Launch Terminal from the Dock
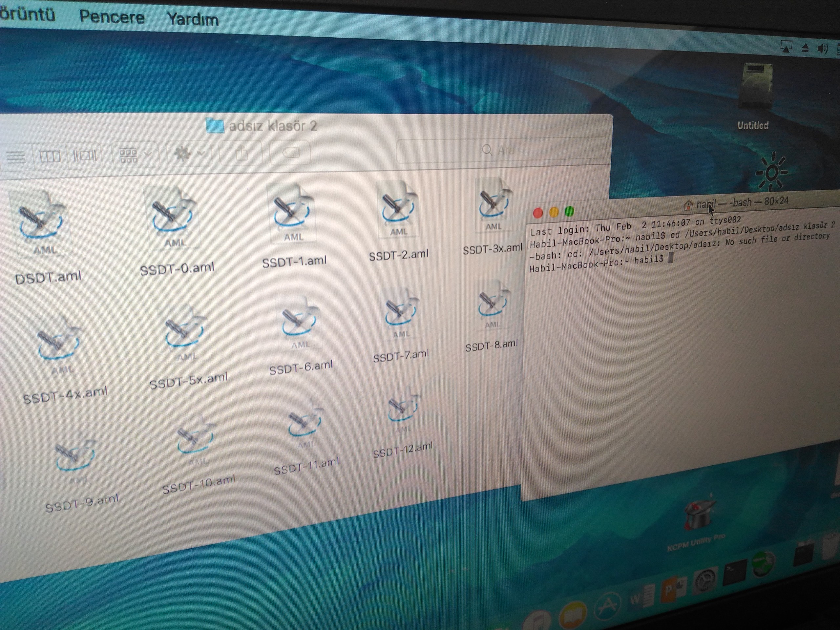The image size is (840, 630). 734,573
